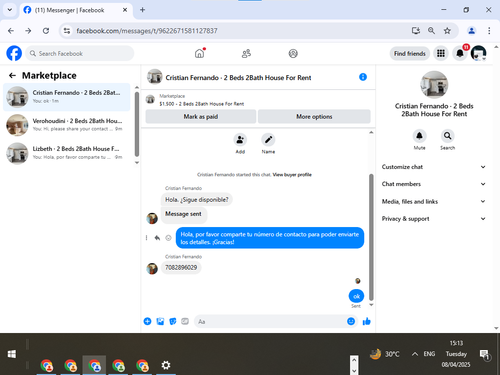Open a new browser tab
This screenshot has width=500, height=375.
coord(142,10)
